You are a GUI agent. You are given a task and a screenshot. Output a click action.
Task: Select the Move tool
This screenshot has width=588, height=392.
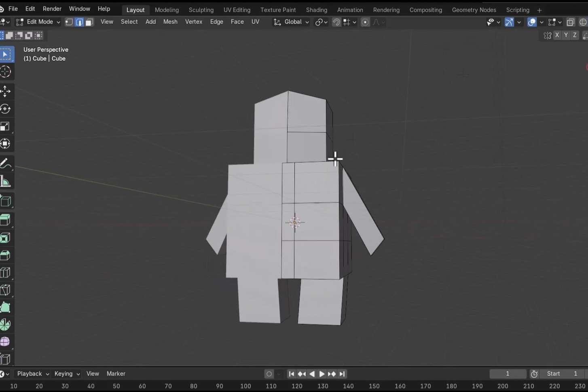[x=6, y=91]
